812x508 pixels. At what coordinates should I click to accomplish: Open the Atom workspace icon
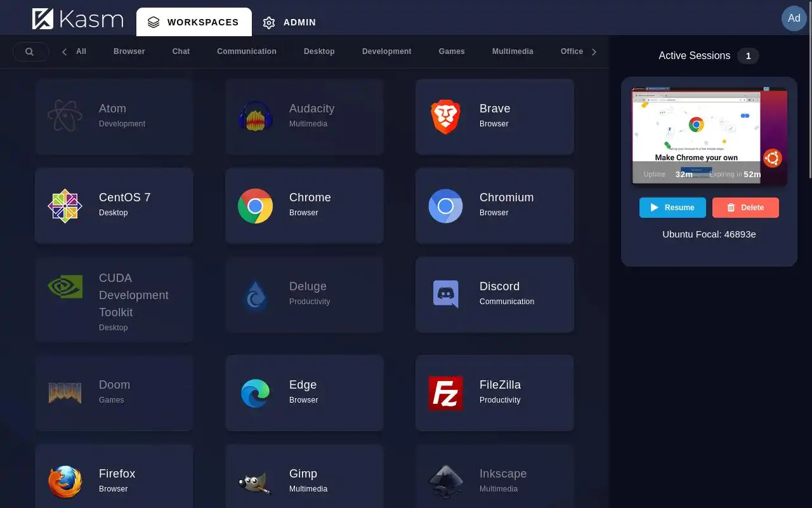(x=65, y=117)
